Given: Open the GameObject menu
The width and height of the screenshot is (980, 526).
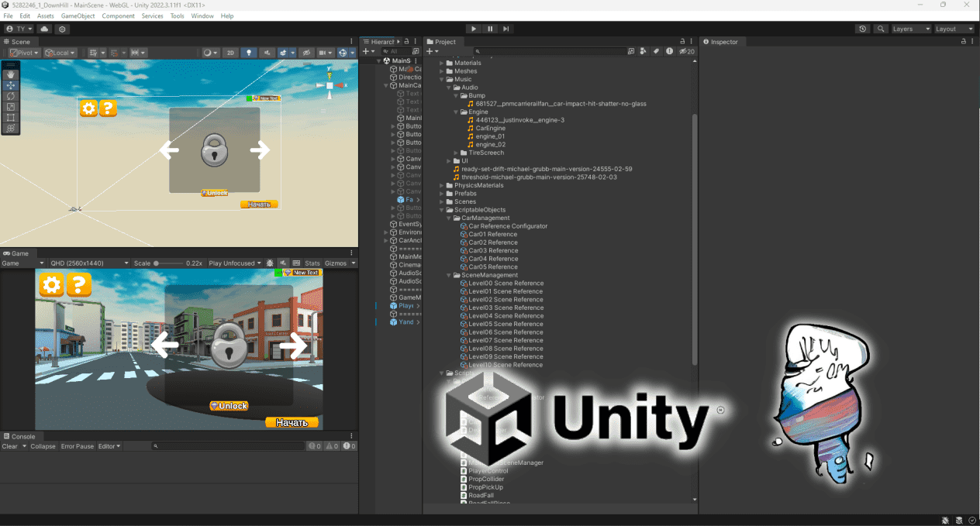Looking at the screenshot, I should [x=78, y=15].
